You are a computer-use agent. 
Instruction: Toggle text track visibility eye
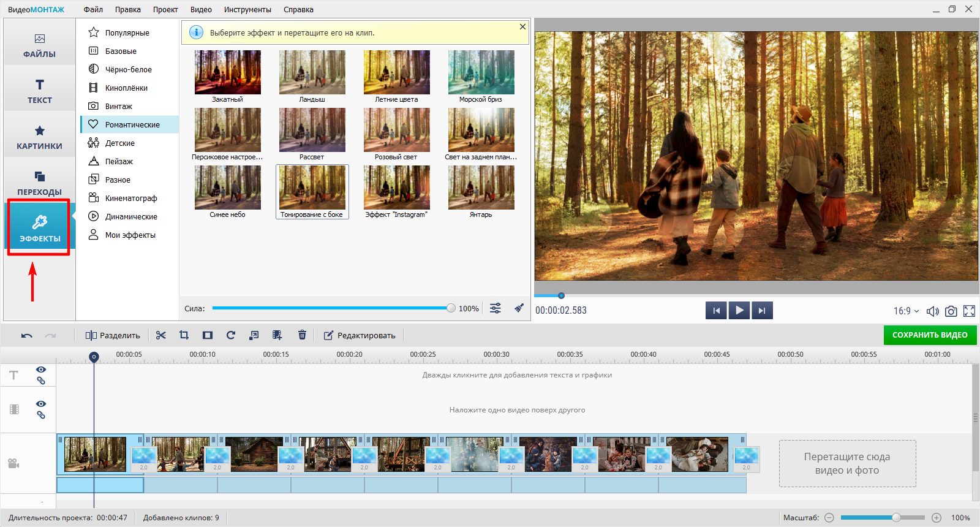pos(41,370)
